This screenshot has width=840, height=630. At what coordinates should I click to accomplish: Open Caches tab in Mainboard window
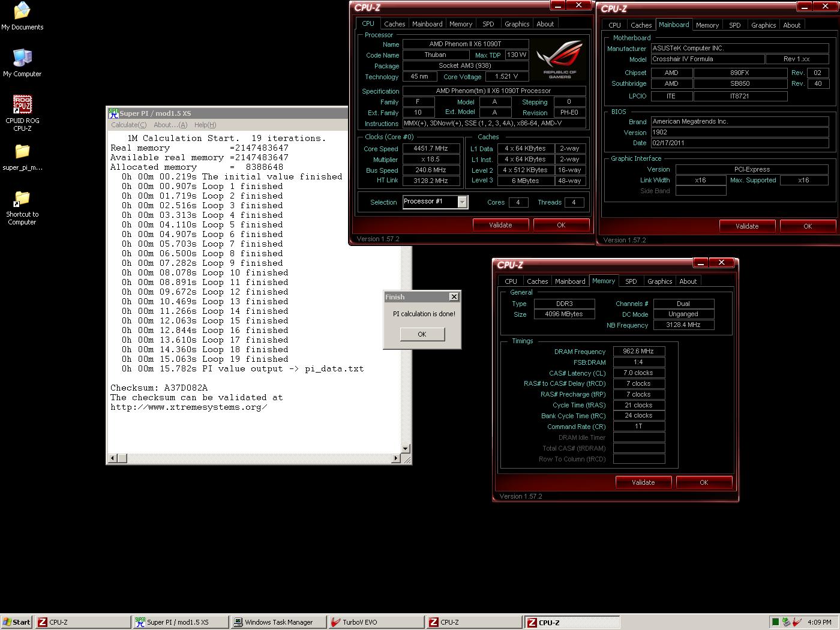(641, 25)
